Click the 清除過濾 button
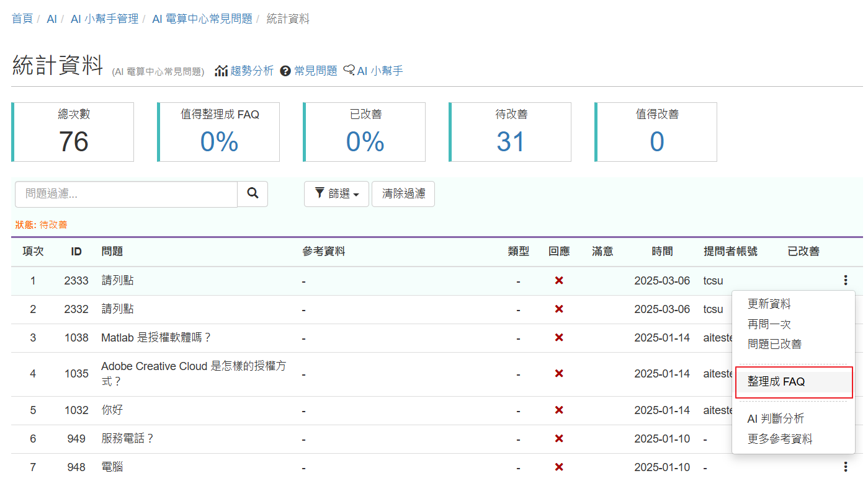The width and height of the screenshot is (868, 481). pos(403,194)
